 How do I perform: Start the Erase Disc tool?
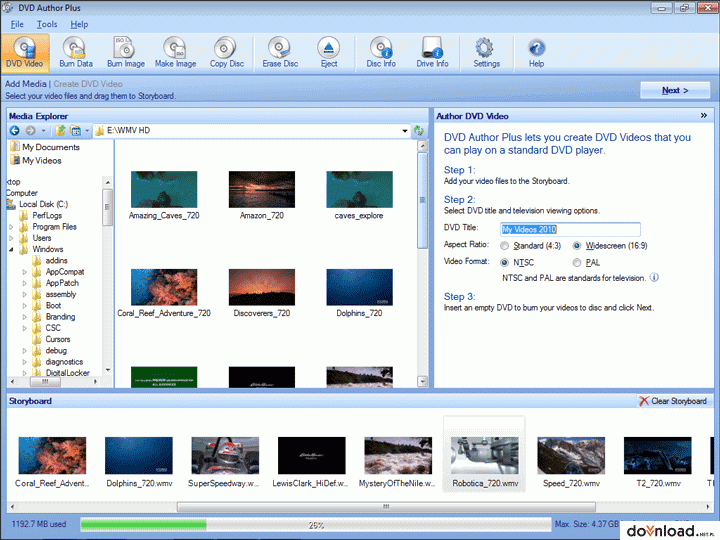pos(280,52)
